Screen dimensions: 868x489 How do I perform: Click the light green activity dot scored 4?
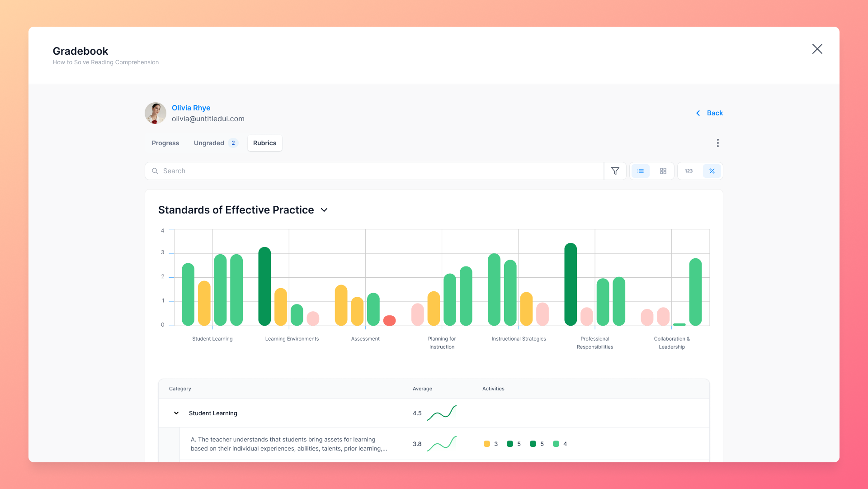[556, 444]
